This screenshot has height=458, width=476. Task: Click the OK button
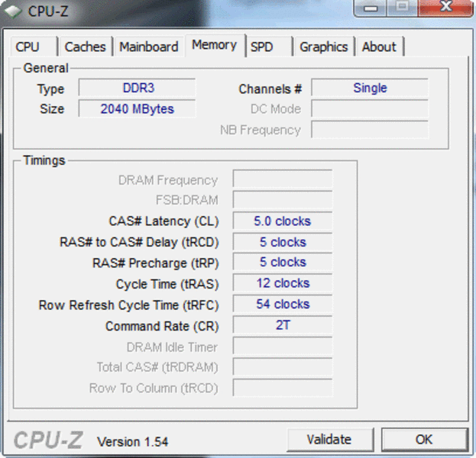tap(424, 439)
